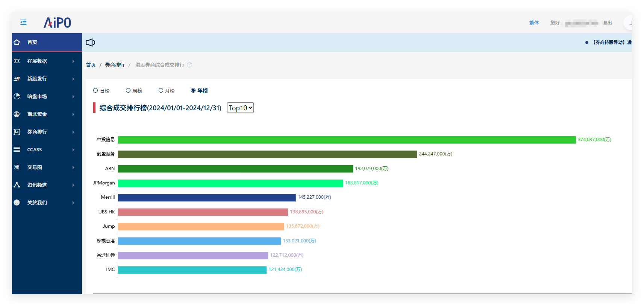Open 暗盘市场 menu item
This screenshot has height=306, width=644.
[x=47, y=96]
